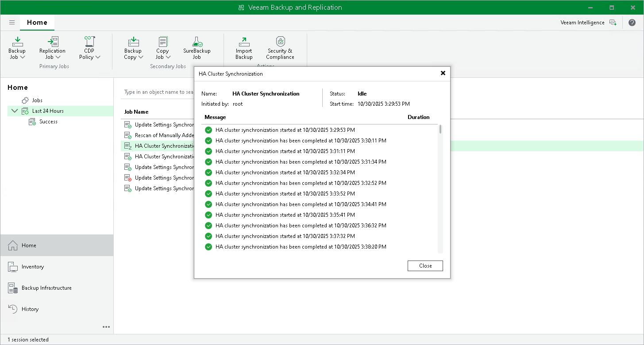Click the red failed icon on Update Settings row
The image size is (644, 345).
pyautogui.click(x=128, y=178)
